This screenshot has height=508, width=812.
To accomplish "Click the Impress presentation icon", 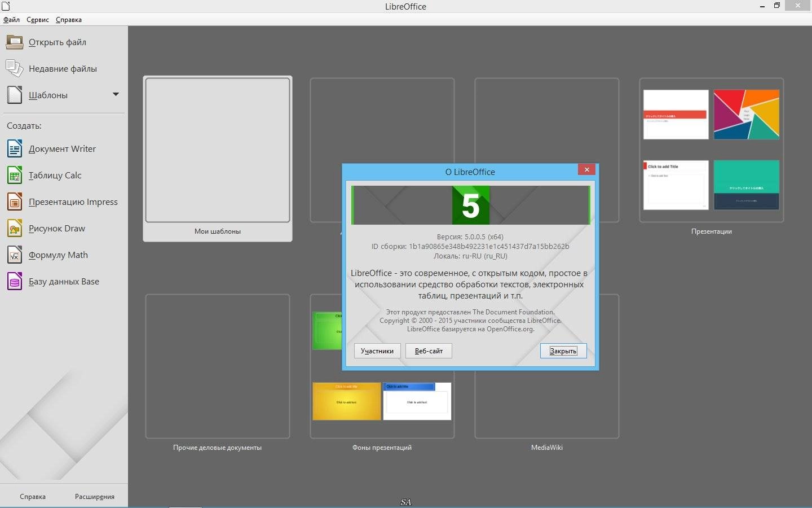I will click(x=15, y=202).
